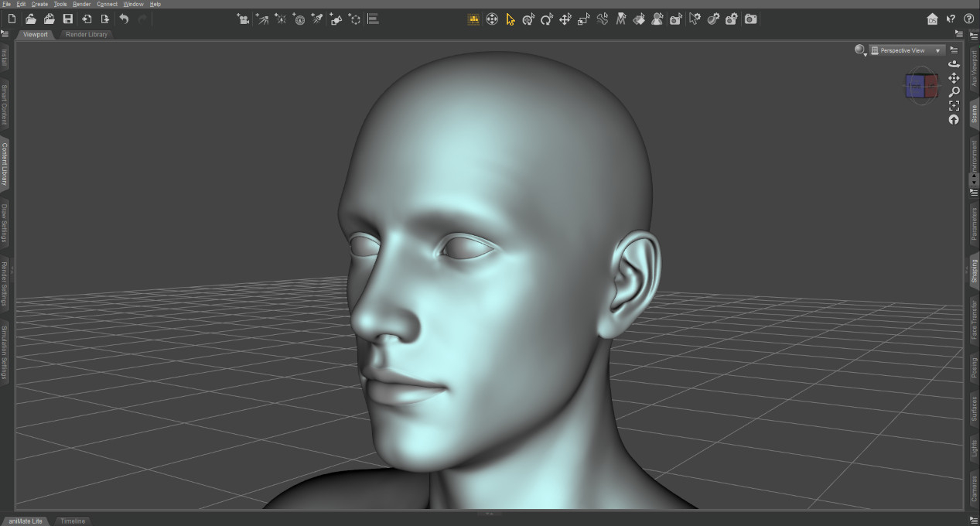Select the Geometry Editor tool
This screenshot has height=526, width=980.
(639, 19)
